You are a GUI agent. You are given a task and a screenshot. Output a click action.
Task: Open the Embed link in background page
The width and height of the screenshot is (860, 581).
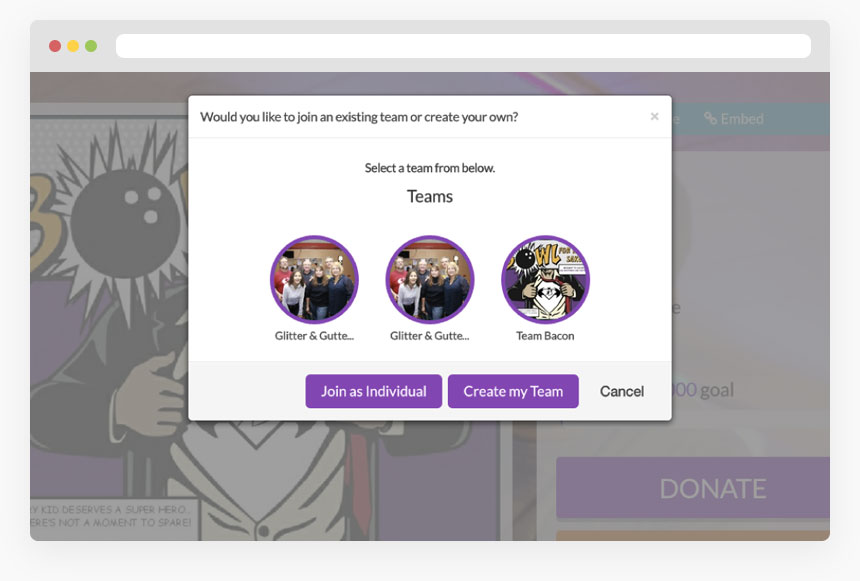[734, 119]
